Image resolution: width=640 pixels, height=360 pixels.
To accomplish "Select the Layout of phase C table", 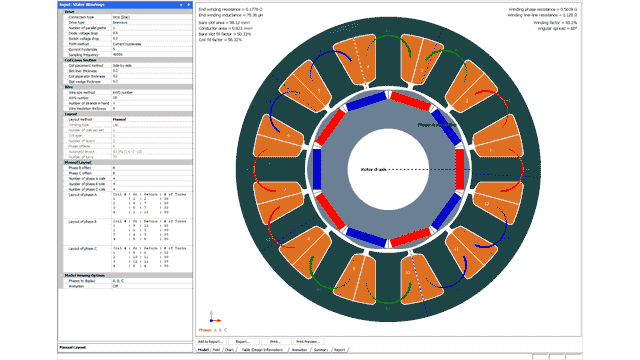I will tap(151, 259).
